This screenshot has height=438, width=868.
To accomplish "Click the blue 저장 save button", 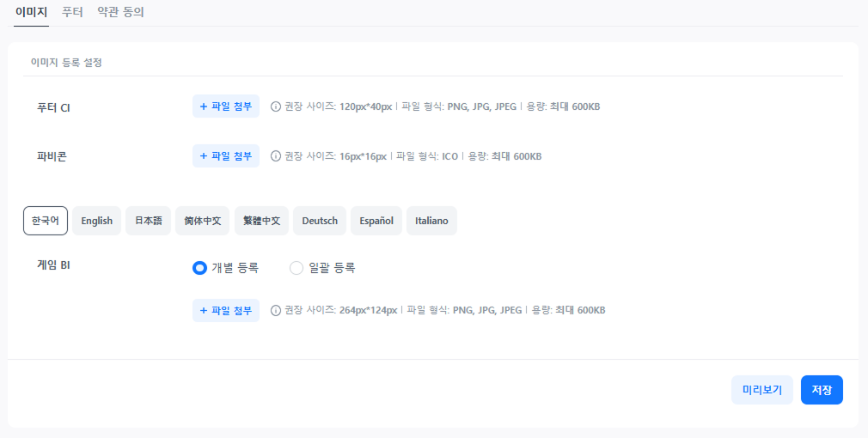I will pos(822,390).
